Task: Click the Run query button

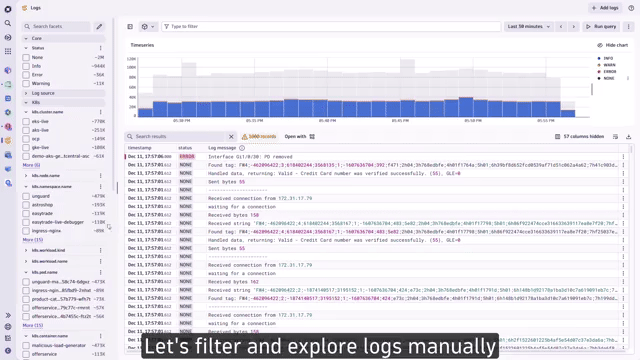Action: point(601,27)
